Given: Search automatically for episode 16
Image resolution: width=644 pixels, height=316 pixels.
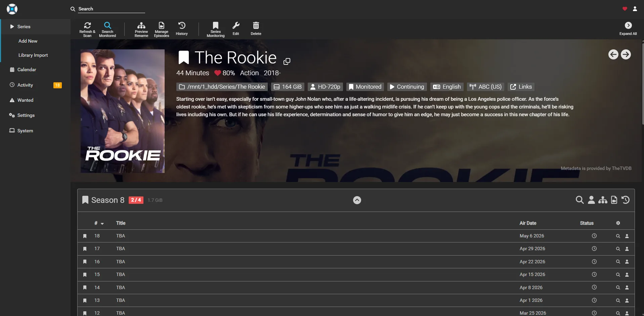Looking at the screenshot, I should [x=618, y=262].
